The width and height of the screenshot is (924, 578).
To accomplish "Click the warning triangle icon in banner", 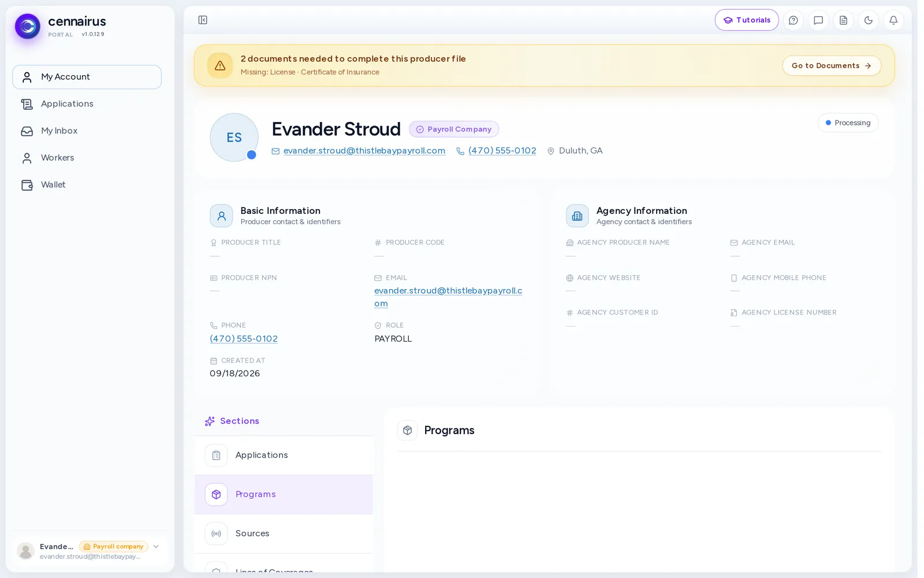I will (x=220, y=65).
